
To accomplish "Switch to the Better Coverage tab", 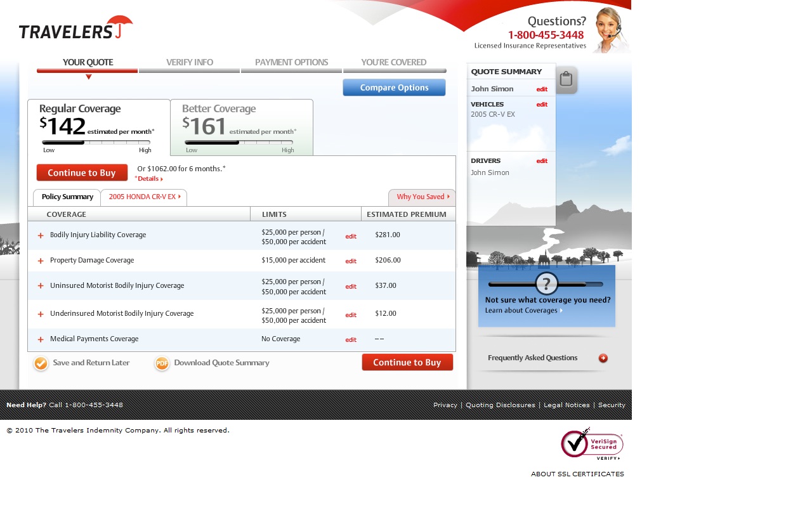I will point(241,127).
